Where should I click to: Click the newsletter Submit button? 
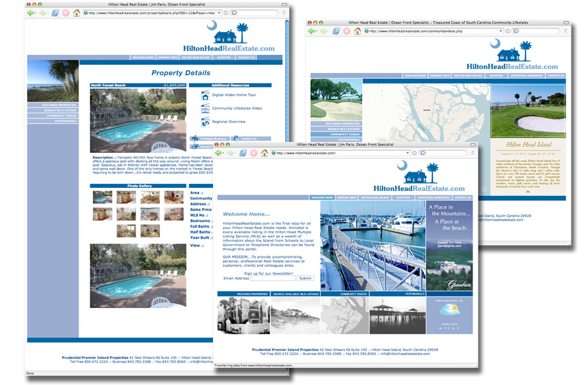[305, 279]
